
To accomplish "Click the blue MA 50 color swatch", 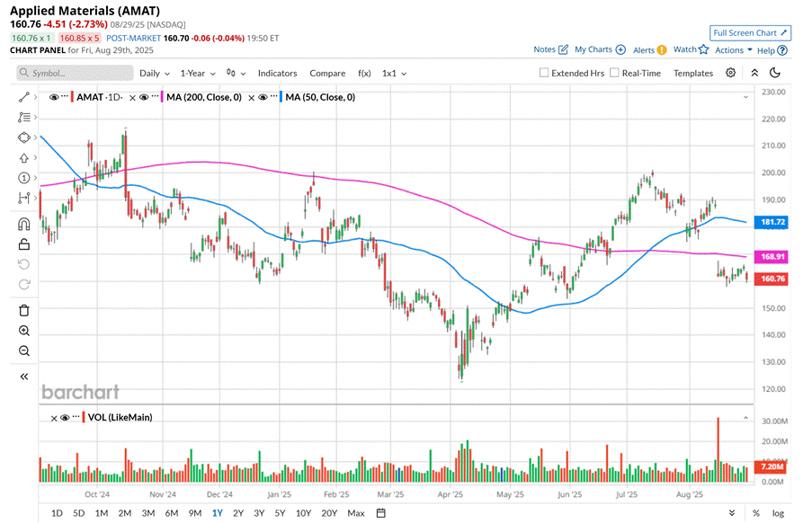I will (x=281, y=97).
